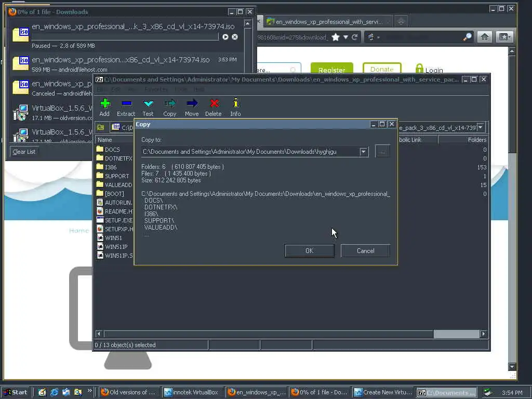This screenshot has width=532, height=399.
Task: Open the 7-Zip address bar dropdown
Action: (x=481, y=128)
